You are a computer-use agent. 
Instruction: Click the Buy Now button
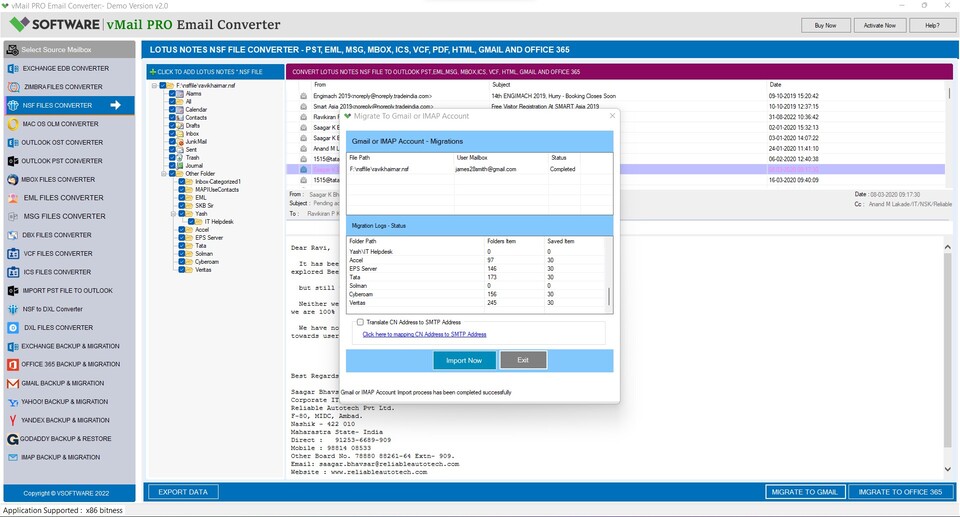click(825, 25)
